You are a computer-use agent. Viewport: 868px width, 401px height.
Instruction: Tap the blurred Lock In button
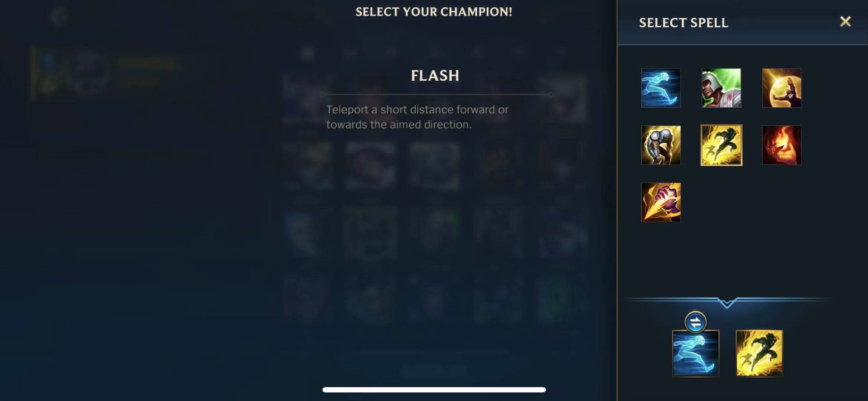click(x=434, y=369)
